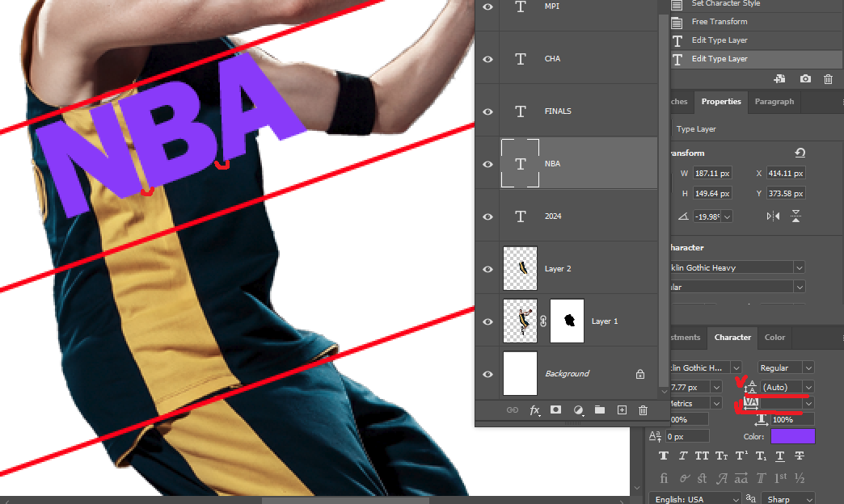This screenshot has width=844, height=504.
Task: Toggle Strikethrough text style
Action: pos(800,456)
